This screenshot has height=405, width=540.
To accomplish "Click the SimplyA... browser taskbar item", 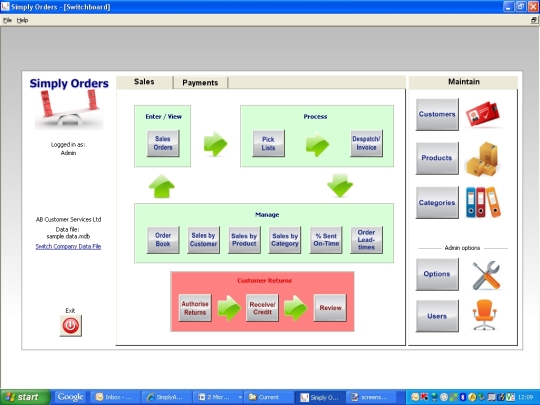I will (x=167, y=397).
